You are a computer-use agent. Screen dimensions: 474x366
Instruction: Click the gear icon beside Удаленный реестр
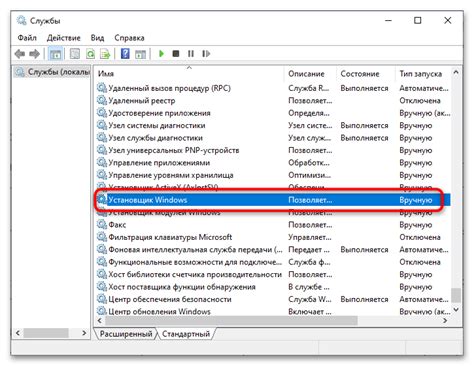pyautogui.click(x=102, y=100)
